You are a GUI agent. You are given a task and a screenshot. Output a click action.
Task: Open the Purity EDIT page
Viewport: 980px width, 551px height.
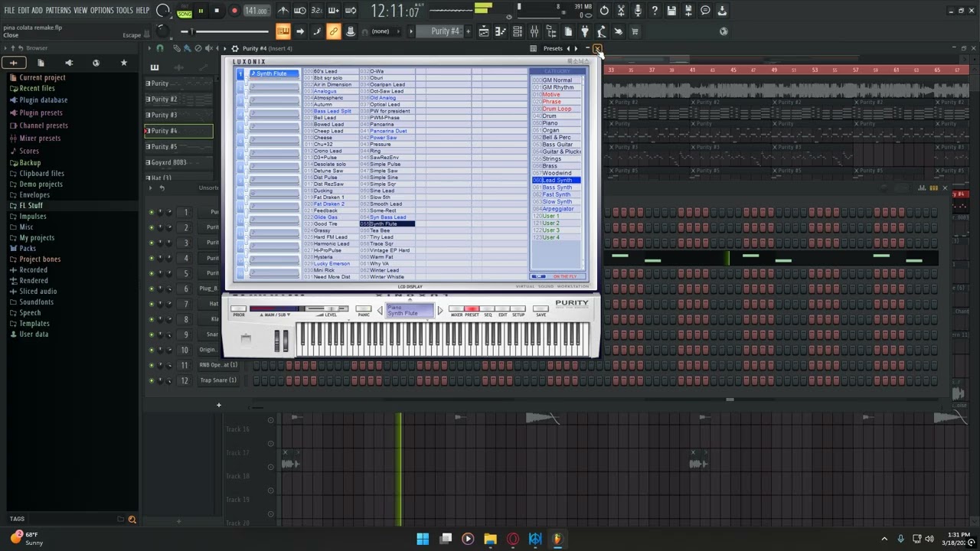(x=502, y=310)
